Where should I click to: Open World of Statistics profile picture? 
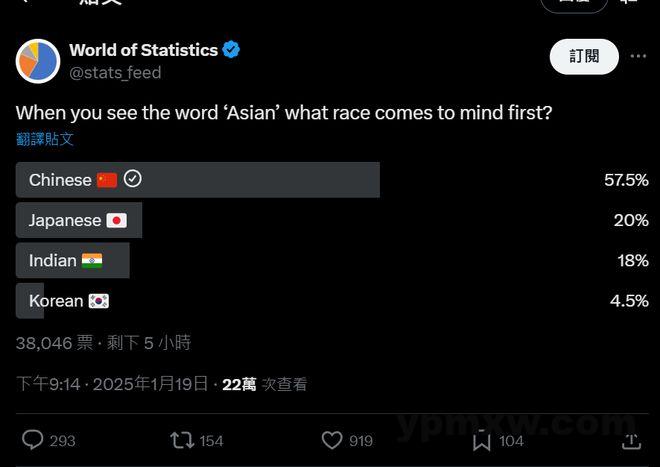tap(38, 61)
